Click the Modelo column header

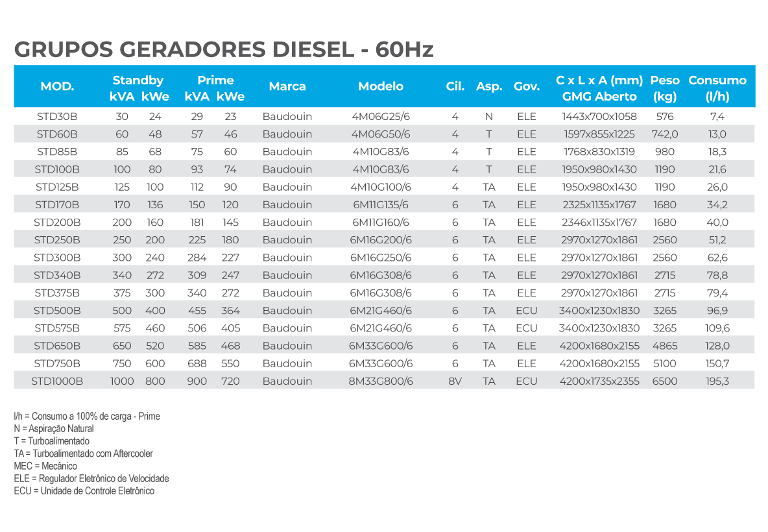[x=381, y=86]
